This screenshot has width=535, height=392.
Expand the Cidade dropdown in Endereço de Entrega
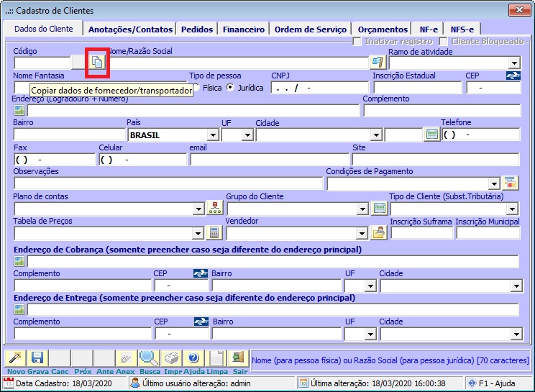pyautogui.click(x=516, y=334)
